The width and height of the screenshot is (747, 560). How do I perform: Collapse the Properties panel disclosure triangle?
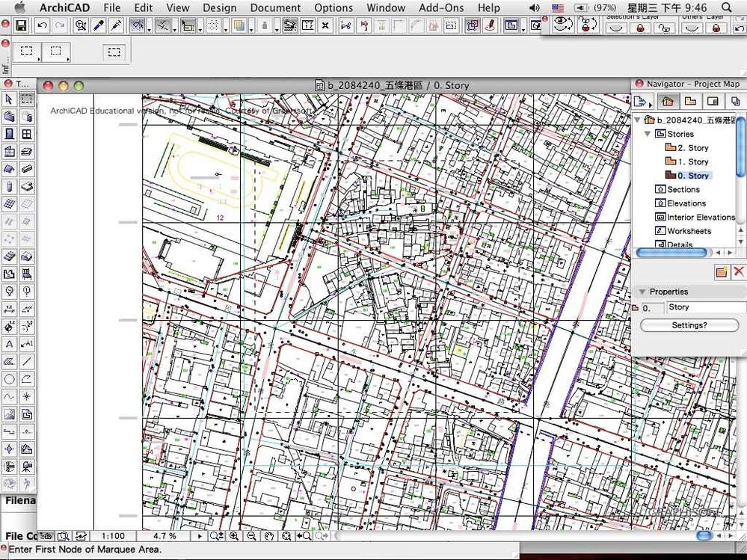tap(641, 292)
